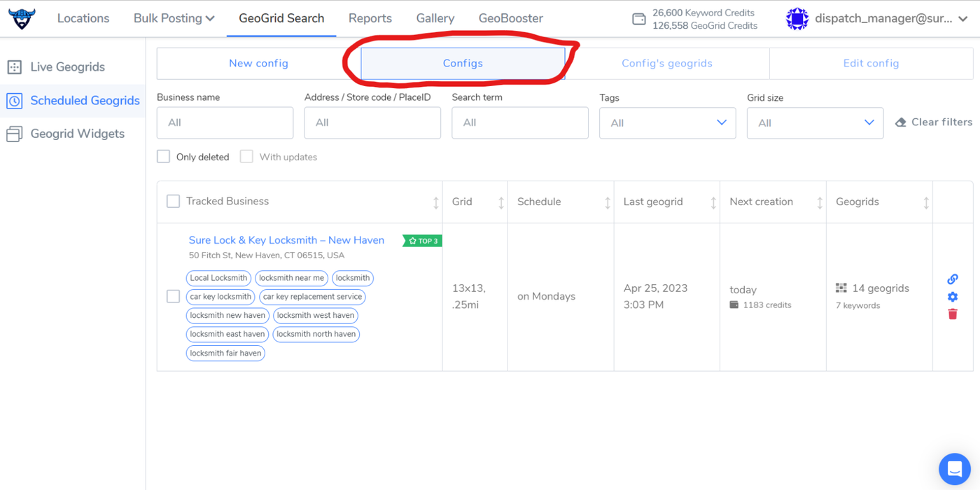Click the credits wallet icon
This screenshot has width=980, height=490.
(x=638, y=19)
